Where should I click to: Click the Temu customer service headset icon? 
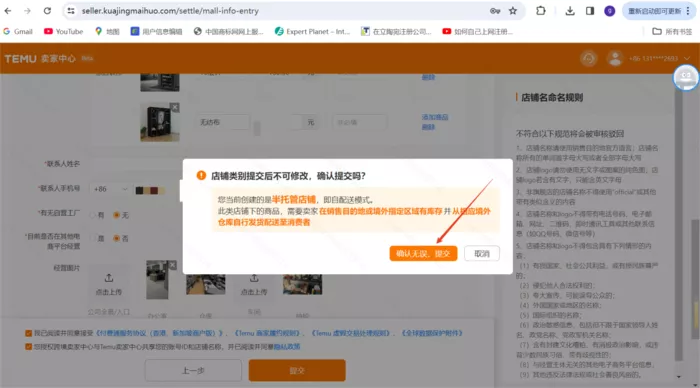tap(589, 58)
